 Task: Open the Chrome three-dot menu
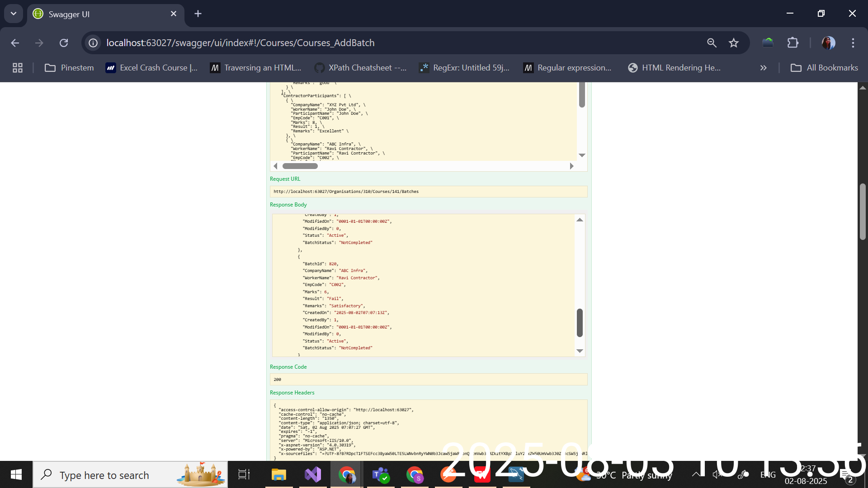[853, 43]
